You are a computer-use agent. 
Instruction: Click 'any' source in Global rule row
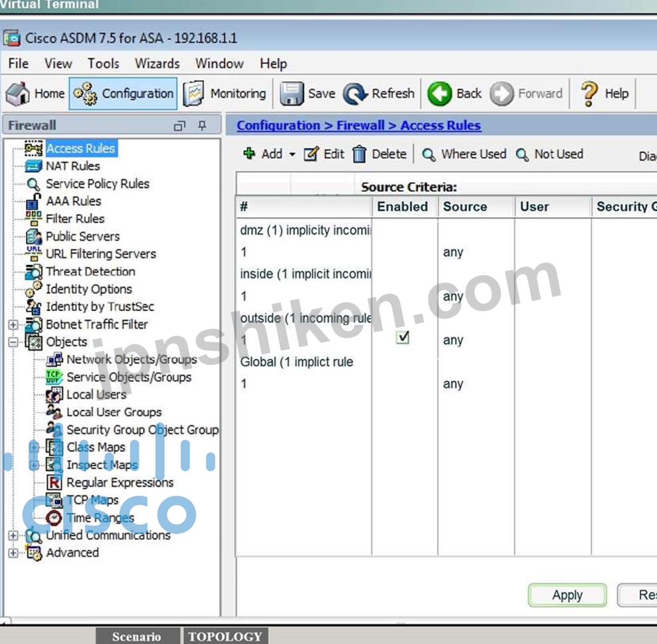pyautogui.click(x=453, y=384)
